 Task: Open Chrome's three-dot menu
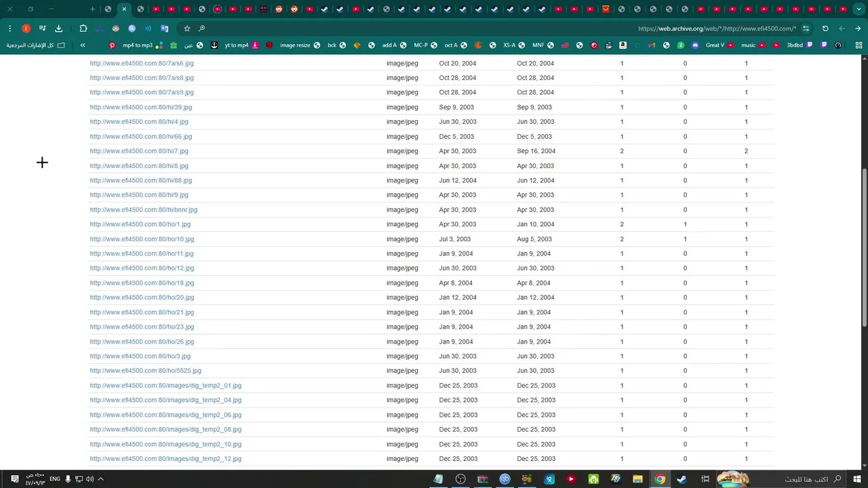[10, 28]
